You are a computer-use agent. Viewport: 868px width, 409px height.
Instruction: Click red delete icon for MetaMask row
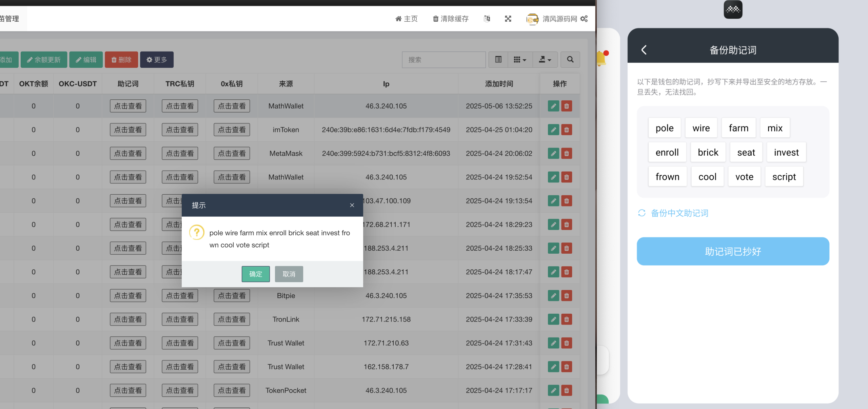pos(567,153)
